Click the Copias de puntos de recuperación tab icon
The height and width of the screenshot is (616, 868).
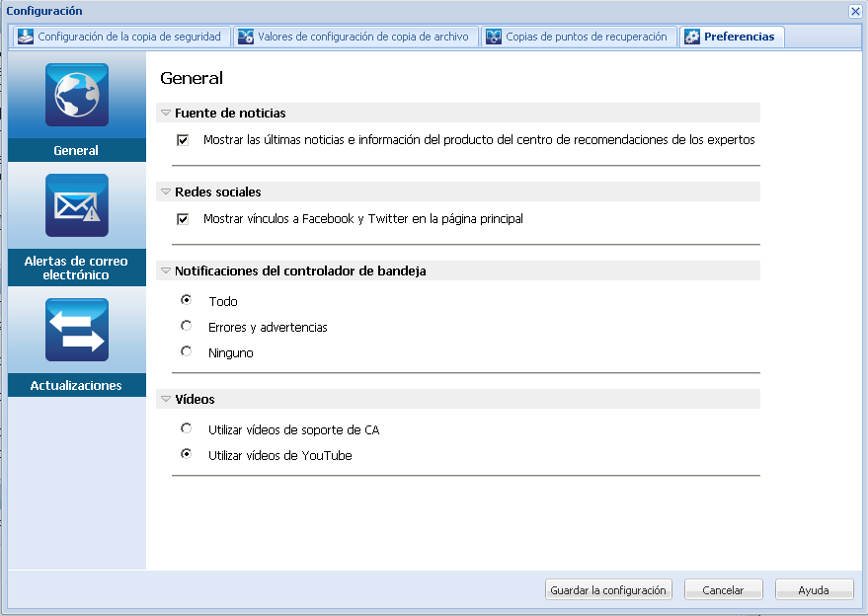[x=493, y=36]
